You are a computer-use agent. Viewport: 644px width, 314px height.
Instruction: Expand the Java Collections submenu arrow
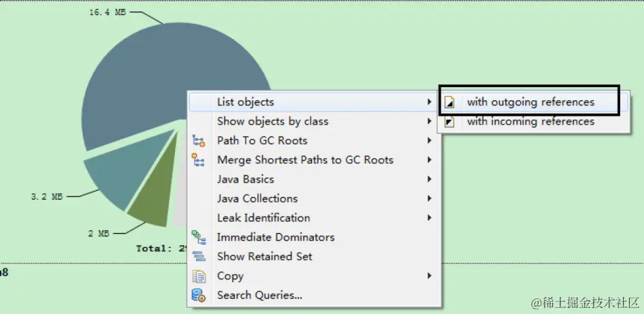429,198
